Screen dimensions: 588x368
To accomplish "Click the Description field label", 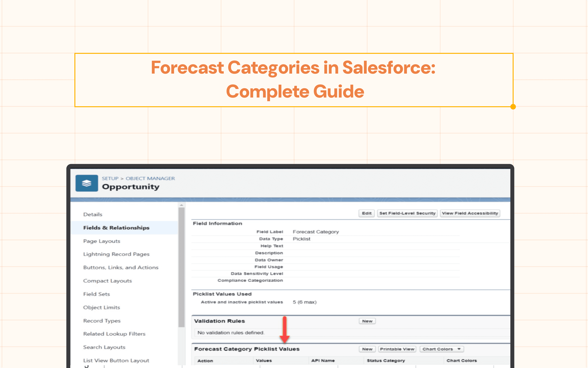I will (x=269, y=253).
